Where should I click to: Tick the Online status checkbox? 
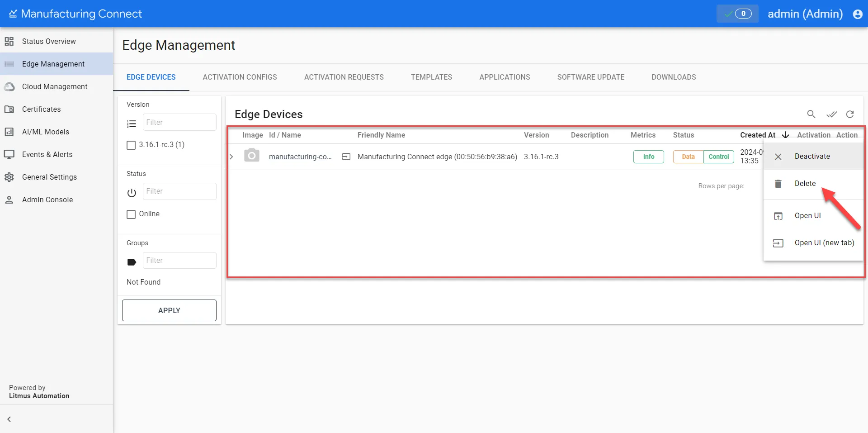tap(131, 214)
